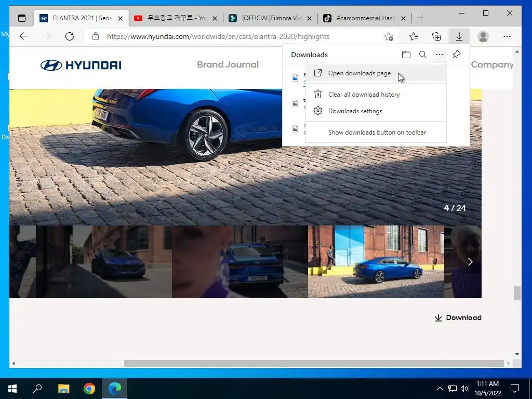Viewport: 532px width, 399px height.
Task: Download the current gallery image
Action: coord(458,317)
